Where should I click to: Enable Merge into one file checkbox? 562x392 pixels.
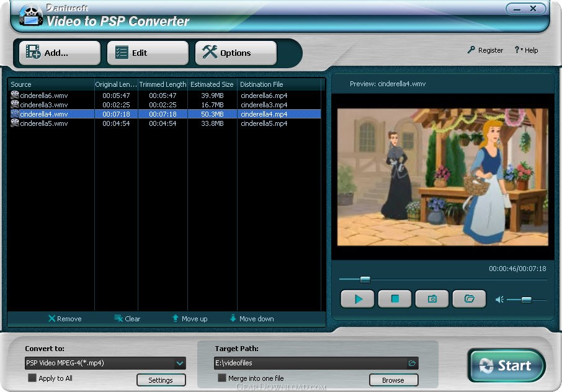[x=222, y=378]
